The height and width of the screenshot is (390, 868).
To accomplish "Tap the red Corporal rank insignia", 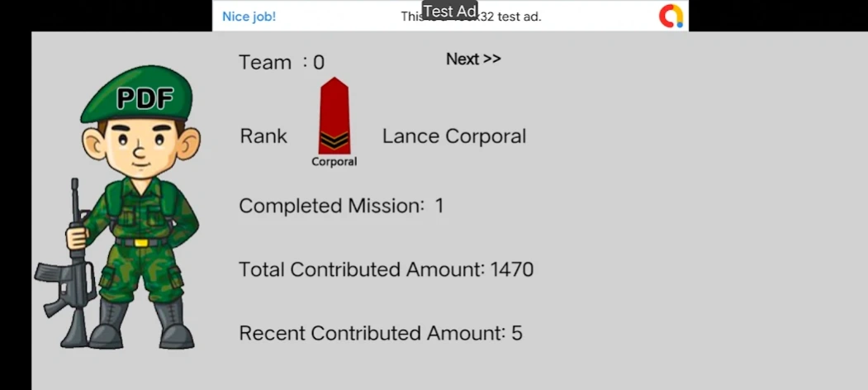I will 334,115.
